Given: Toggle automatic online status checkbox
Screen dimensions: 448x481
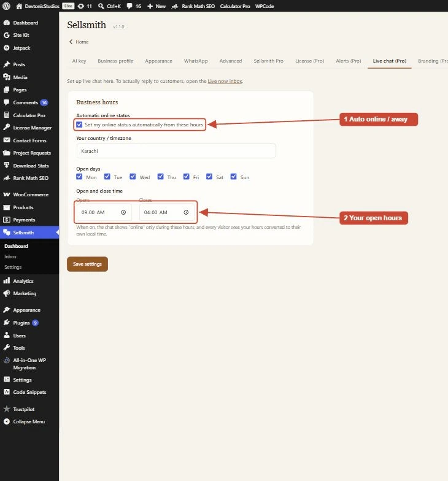Looking at the screenshot, I should [x=80, y=125].
